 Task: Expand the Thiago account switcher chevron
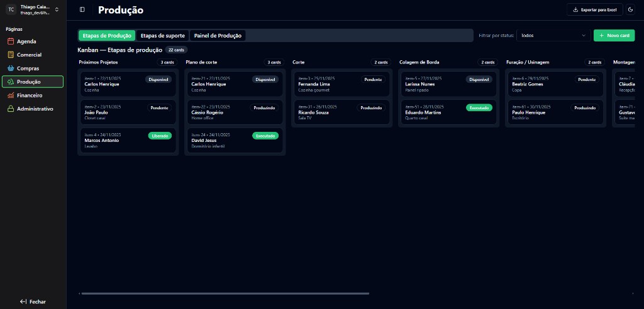tap(57, 9)
